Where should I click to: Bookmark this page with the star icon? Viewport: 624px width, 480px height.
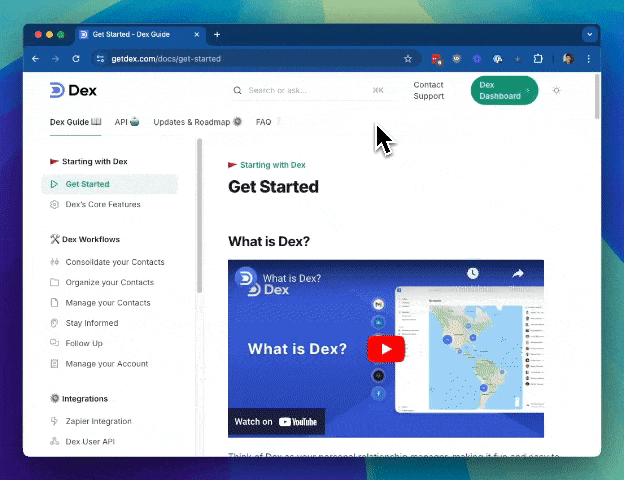(x=408, y=59)
